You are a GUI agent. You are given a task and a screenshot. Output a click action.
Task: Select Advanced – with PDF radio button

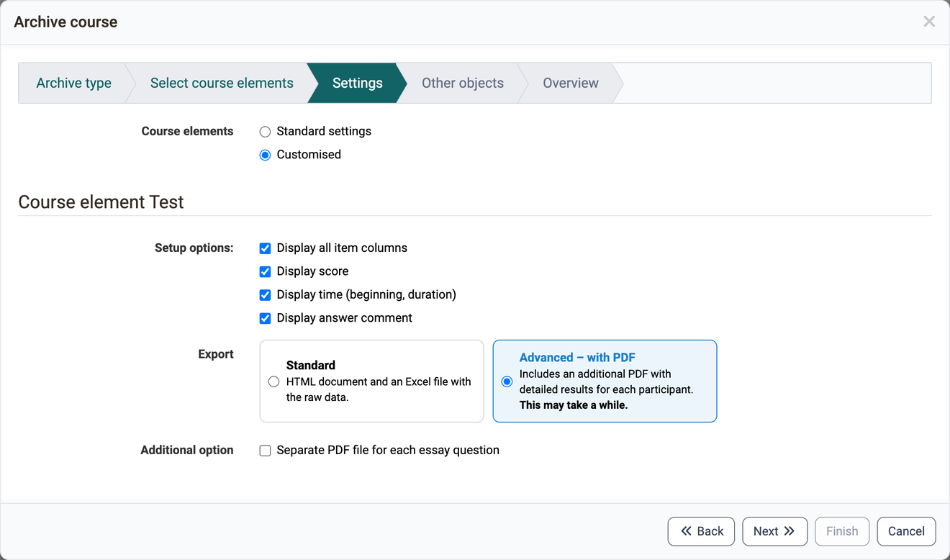507,381
